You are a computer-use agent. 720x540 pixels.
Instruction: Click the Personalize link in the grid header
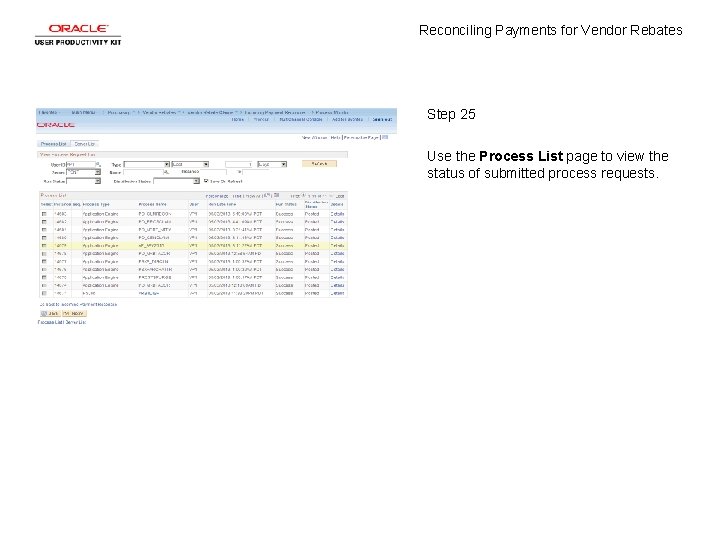[x=217, y=196]
